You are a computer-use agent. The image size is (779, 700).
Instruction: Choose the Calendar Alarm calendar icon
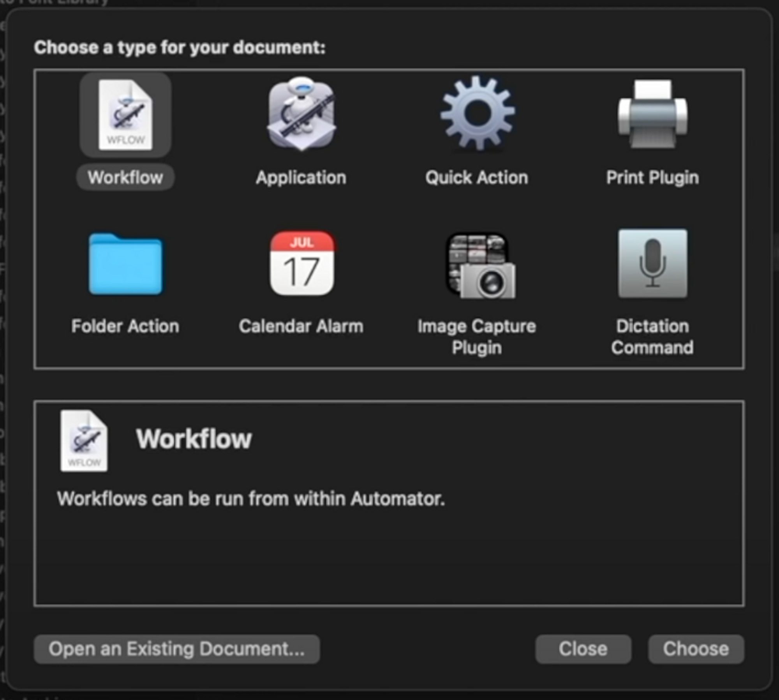pos(302,263)
